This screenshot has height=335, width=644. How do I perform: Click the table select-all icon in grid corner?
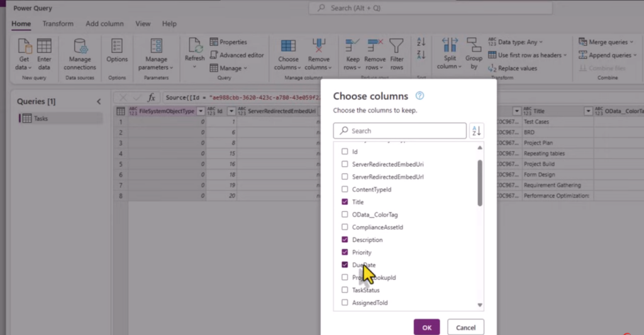tap(121, 111)
